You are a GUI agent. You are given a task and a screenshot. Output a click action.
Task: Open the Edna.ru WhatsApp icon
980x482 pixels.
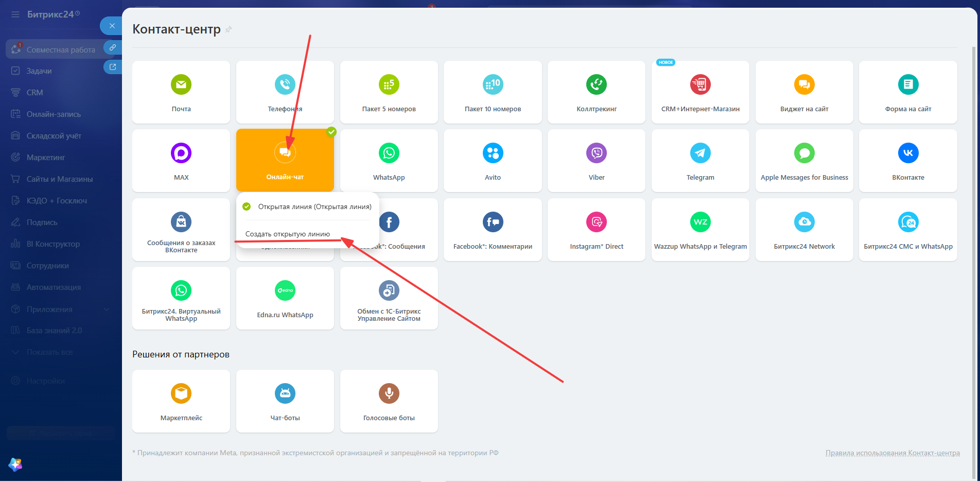tap(285, 290)
